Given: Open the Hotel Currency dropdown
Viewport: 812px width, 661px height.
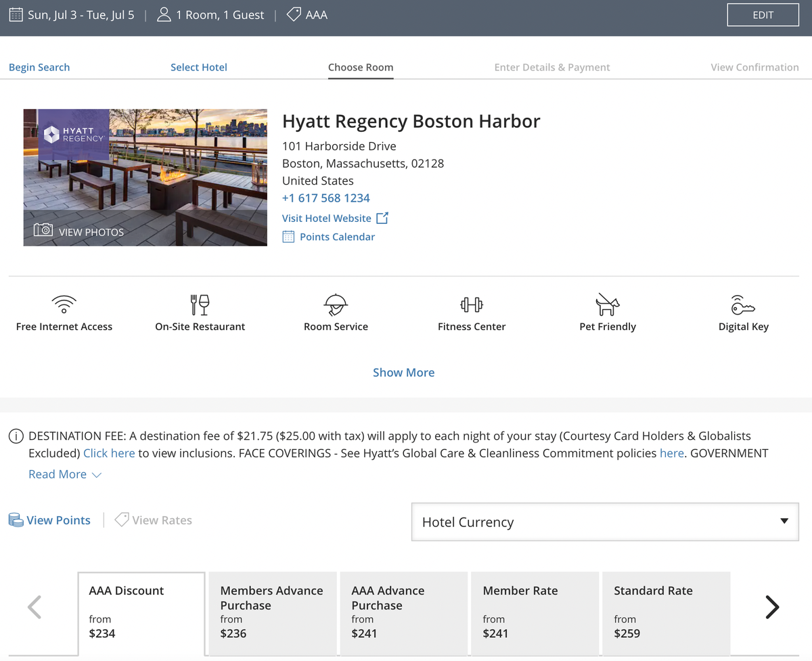Looking at the screenshot, I should 604,522.
